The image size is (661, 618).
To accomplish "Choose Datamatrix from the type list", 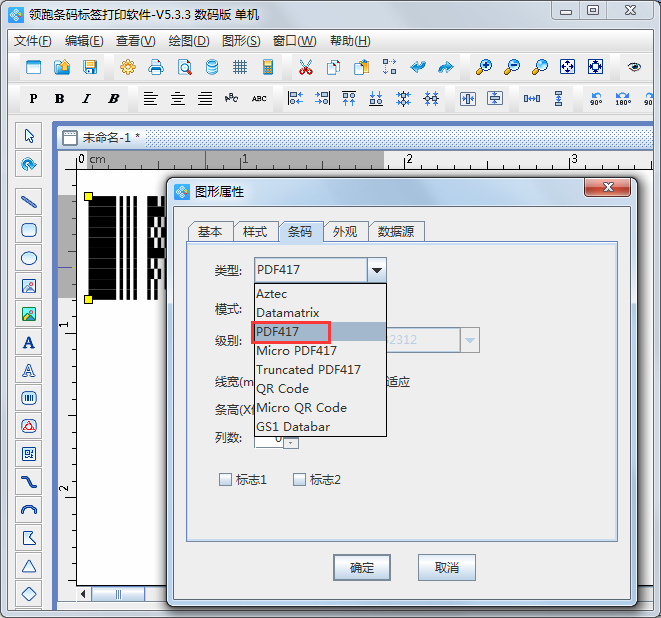I will [x=320, y=312].
